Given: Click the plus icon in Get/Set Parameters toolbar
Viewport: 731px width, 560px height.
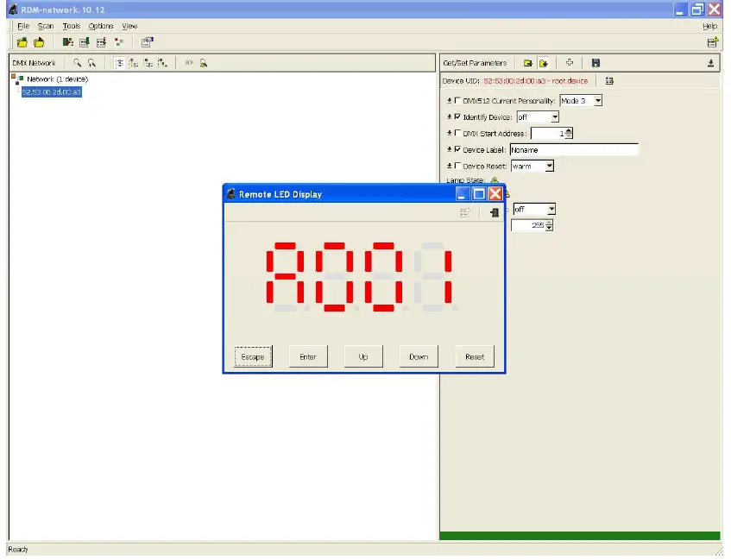Looking at the screenshot, I should point(570,62).
